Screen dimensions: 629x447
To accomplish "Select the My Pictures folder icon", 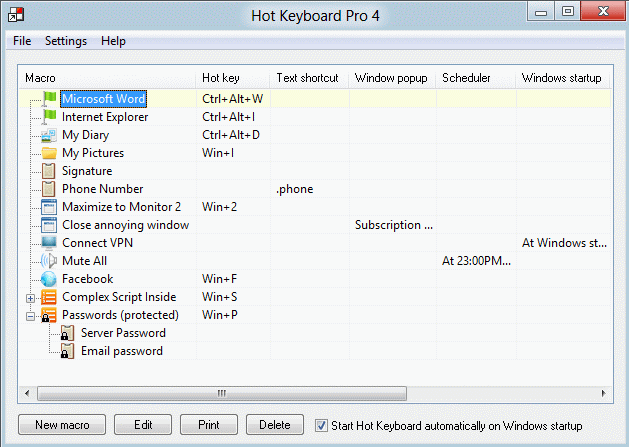I will tap(49, 153).
